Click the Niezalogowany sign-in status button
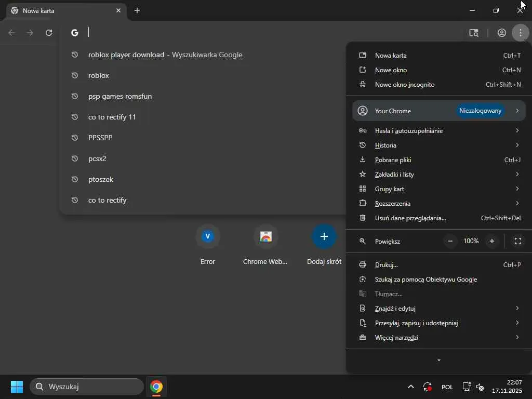 480,111
